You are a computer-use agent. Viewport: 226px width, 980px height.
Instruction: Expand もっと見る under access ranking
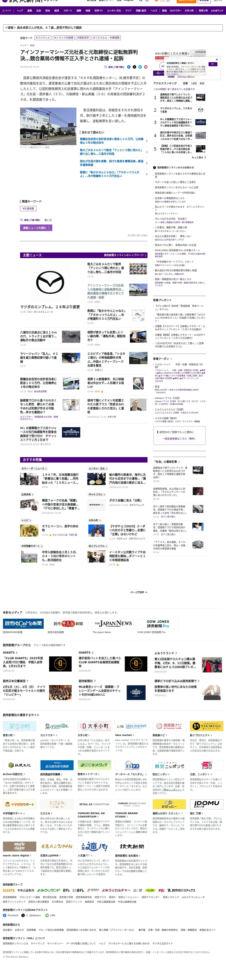pos(199,158)
